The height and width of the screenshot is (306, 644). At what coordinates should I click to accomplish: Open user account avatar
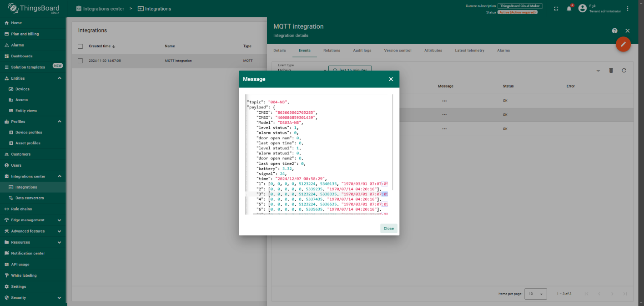tap(582, 8)
